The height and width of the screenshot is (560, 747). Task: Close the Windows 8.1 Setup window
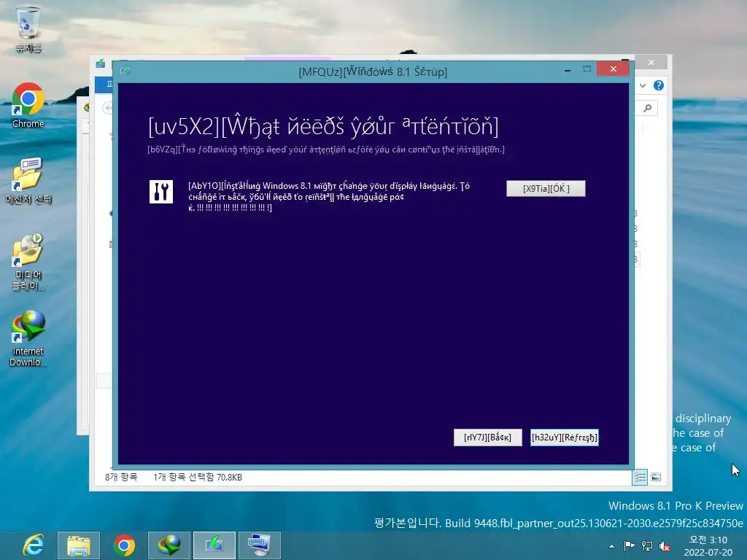tap(613, 69)
